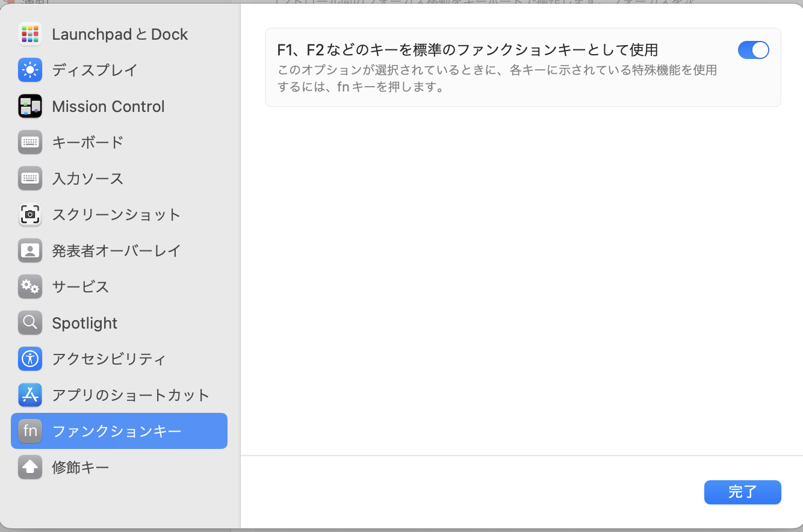Click the 発表者オーバーレイ person icon
Screen dimensions: 803x532
point(29,251)
